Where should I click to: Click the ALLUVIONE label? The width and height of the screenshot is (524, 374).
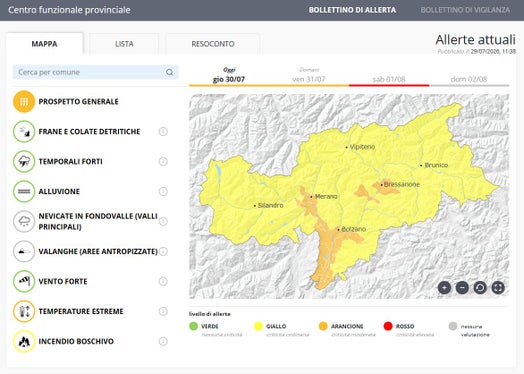pyautogui.click(x=59, y=192)
